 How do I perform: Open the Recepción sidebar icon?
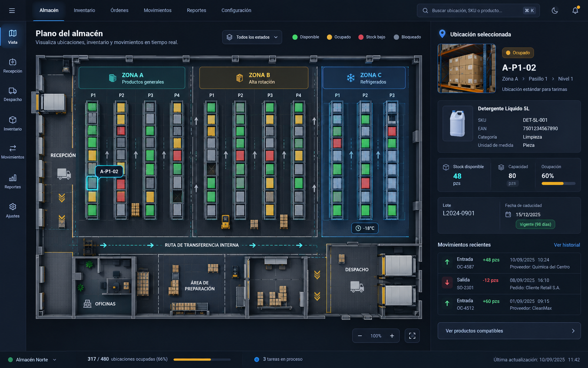coord(13,62)
